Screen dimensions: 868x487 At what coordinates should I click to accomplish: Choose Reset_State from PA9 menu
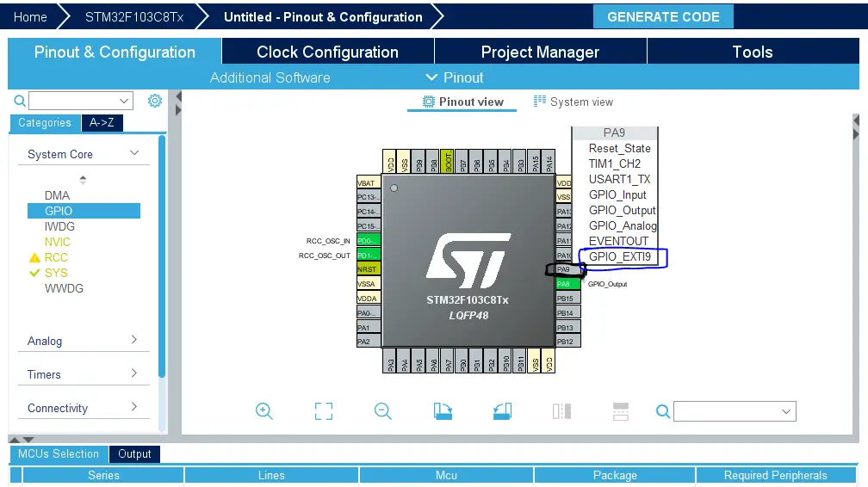pos(619,148)
